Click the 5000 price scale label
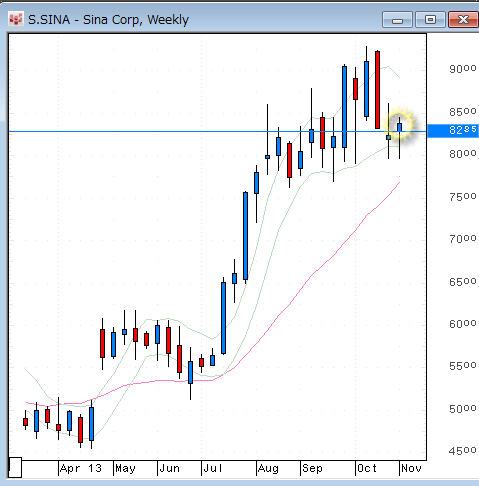Screen dimensions: 479x486 click(463, 409)
